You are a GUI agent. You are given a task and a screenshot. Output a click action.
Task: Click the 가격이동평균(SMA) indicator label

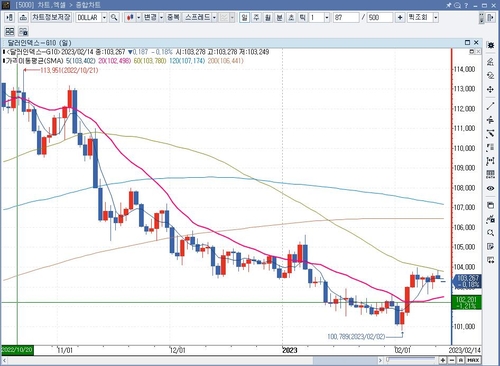point(34,61)
